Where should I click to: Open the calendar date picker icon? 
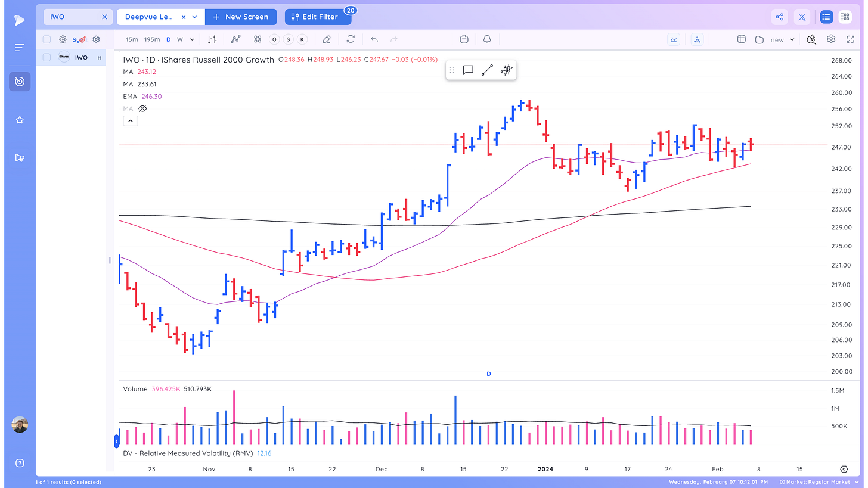464,39
